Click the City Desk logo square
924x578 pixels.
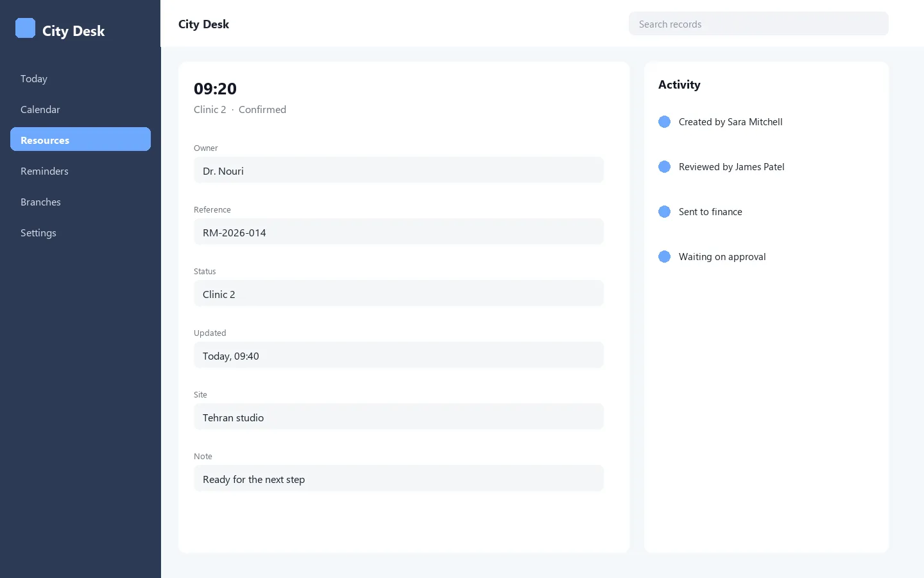pos(25,28)
